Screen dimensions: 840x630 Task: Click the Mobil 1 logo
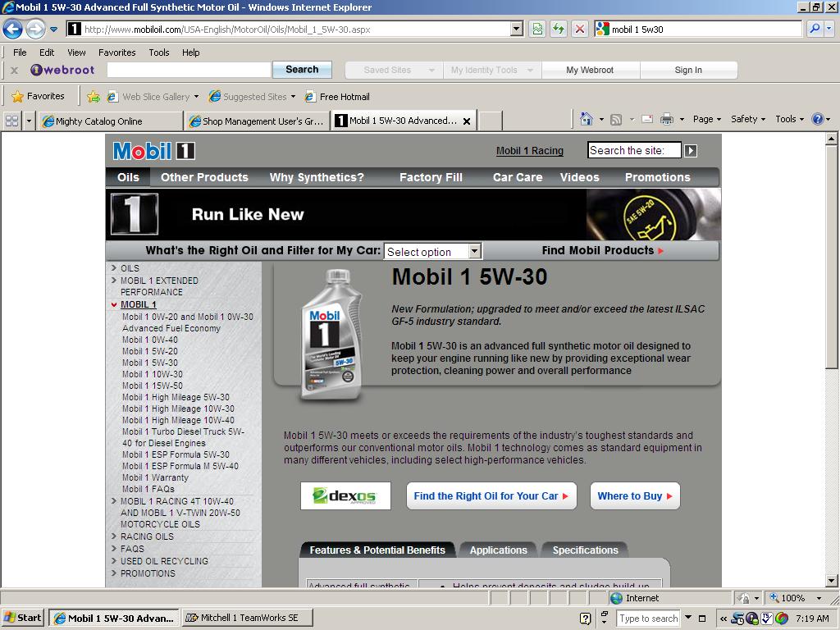153,151
